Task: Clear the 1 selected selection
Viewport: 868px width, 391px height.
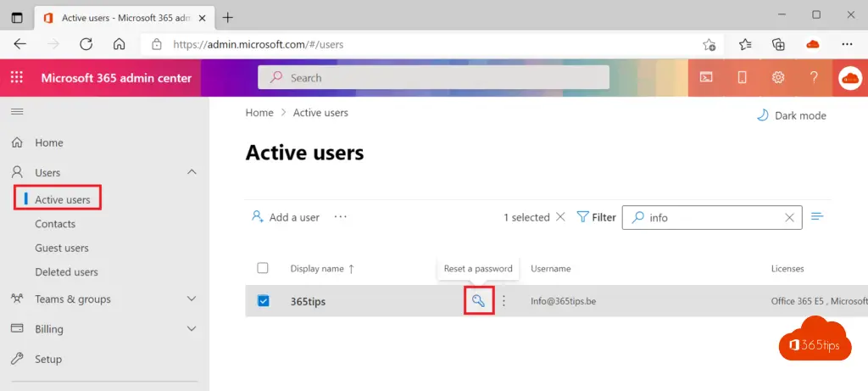Action: pos(560,217)
